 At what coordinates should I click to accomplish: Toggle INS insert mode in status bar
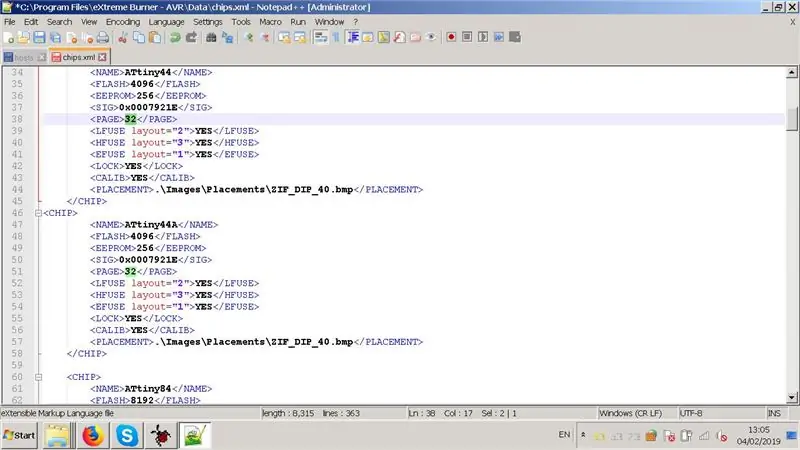coord(773,413)
